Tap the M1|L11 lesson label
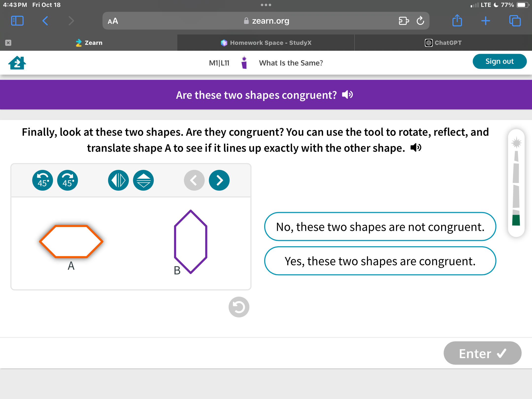This screenshot has height=399, width=532. tap(219, 63)
